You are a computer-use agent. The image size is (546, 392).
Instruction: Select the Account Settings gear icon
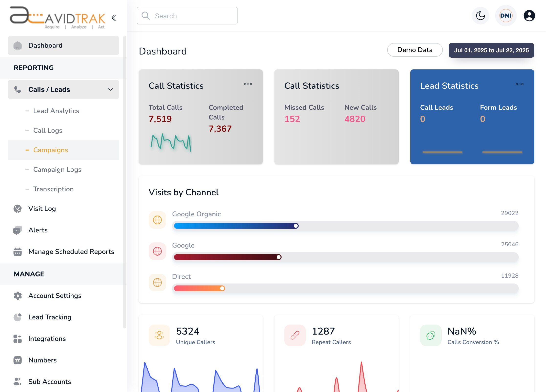(x=17, y=295)
